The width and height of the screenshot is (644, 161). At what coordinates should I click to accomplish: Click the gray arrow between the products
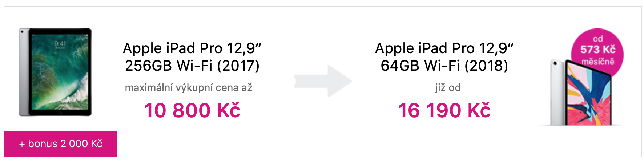pyautogui.click(x=323, y=81)
